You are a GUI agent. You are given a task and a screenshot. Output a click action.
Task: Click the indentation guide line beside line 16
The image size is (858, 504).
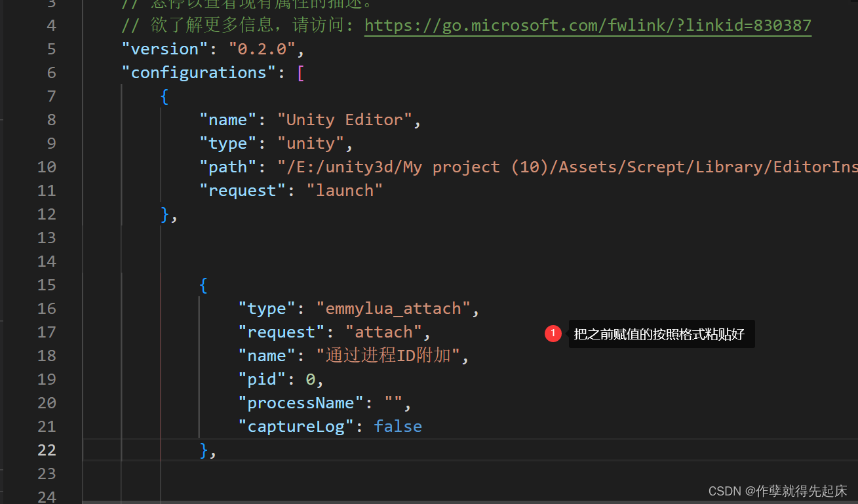tap(199, 308)
